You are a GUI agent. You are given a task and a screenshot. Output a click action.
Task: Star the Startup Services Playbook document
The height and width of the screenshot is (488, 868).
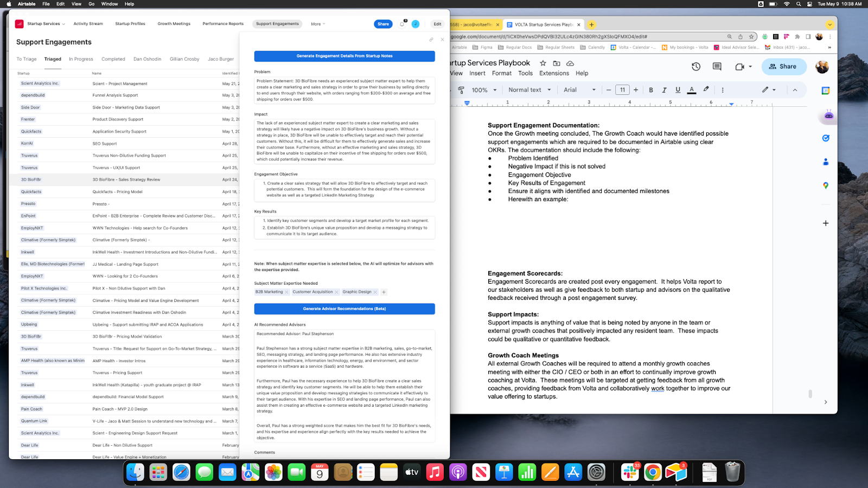point(542,63)
